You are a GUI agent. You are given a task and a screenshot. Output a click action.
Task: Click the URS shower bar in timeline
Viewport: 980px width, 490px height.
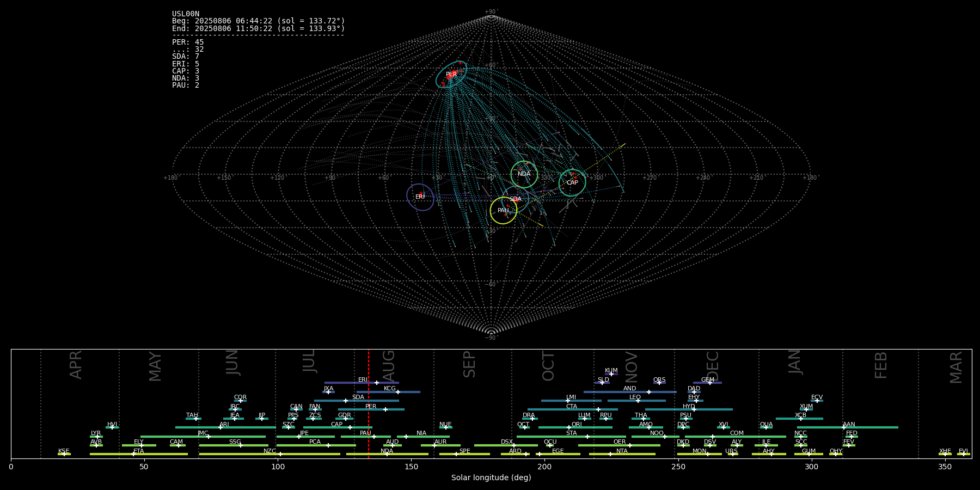733,454
